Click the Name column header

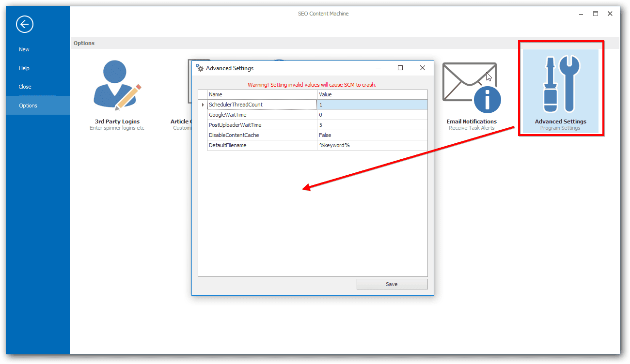click(x=262, y=94)
